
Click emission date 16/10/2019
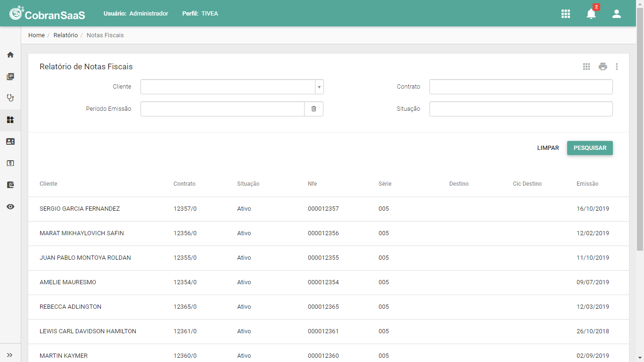click(593, 209)
